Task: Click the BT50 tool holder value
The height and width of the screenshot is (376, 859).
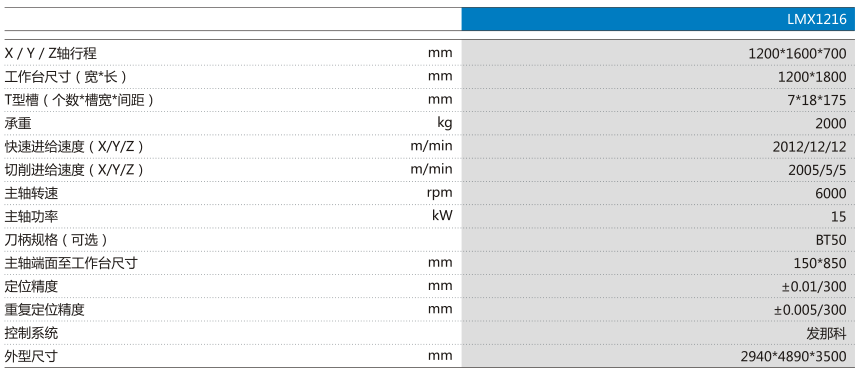Action: click(x=831, y=240)
